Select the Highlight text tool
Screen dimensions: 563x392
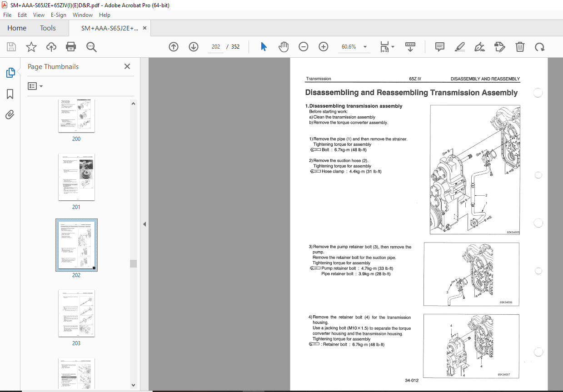[x=459, y=47]
